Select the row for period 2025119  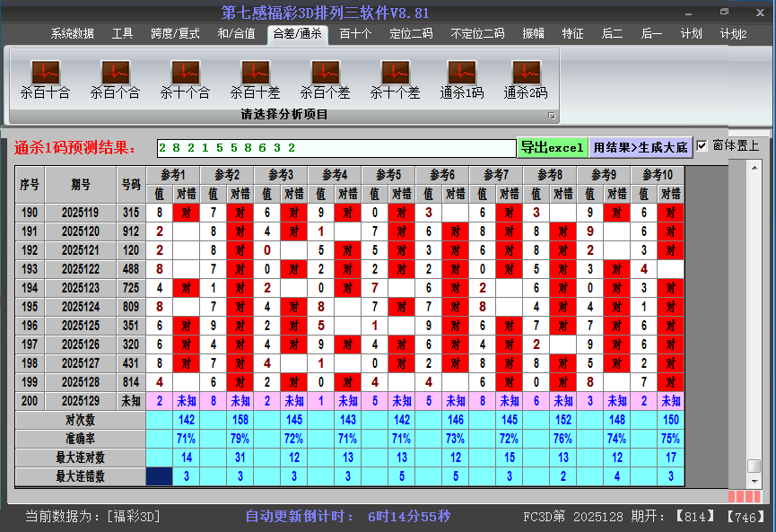pyautogui.click(x=349, y=213)
